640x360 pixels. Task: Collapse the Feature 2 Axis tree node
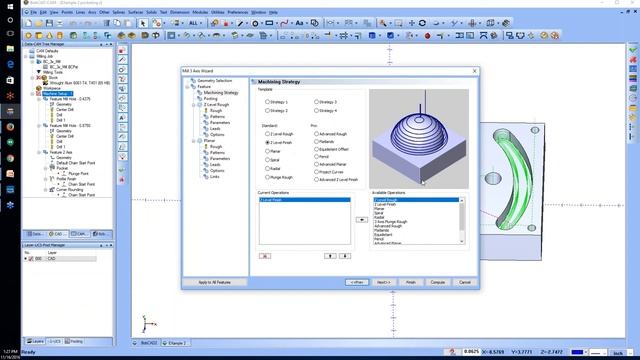[39, 152]
